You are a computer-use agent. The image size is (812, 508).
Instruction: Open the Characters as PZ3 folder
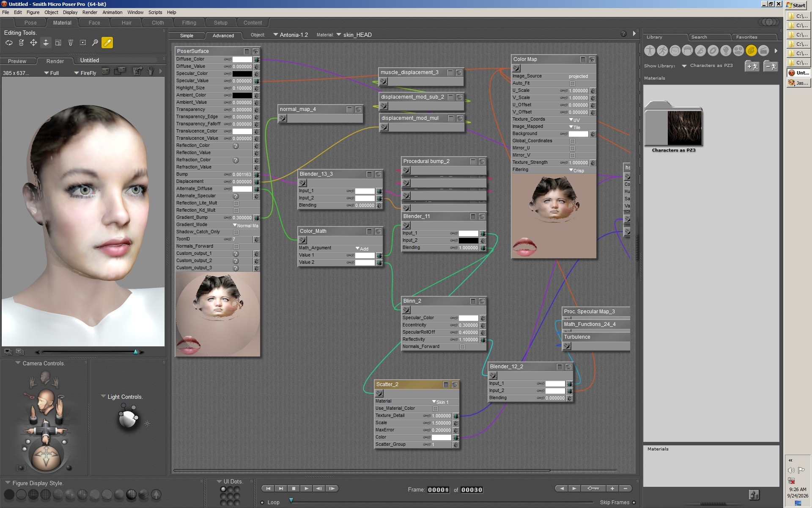coord(673,126)
